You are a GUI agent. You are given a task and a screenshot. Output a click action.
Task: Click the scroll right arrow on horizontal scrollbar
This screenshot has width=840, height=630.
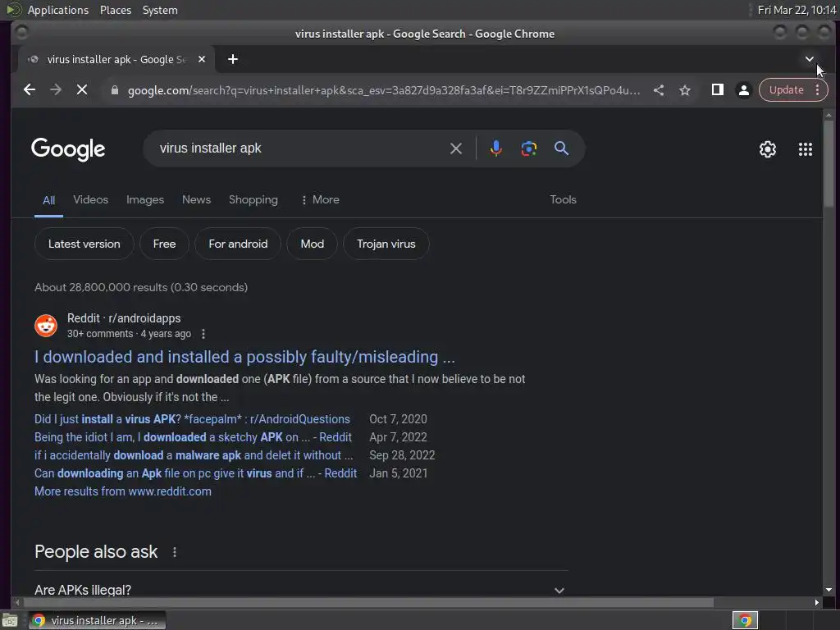pyautogui.click(x=816, y=603)
